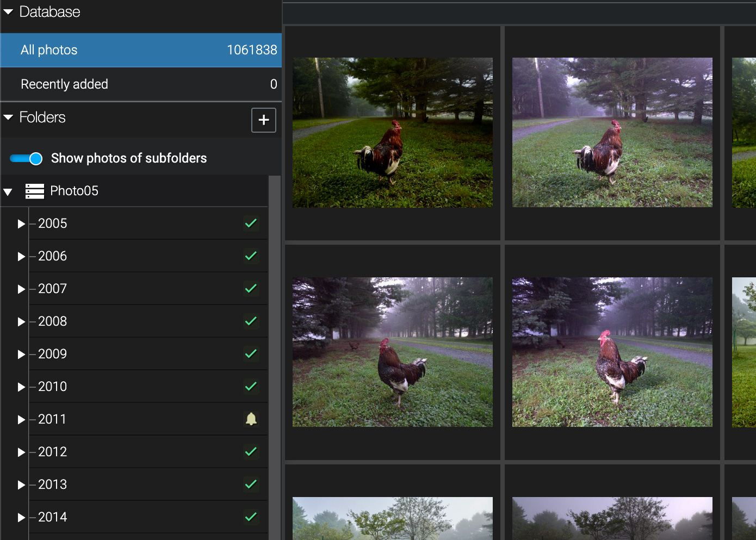Expand the 2014 folder
Screen dimensions: 756x540
point(21,518)
